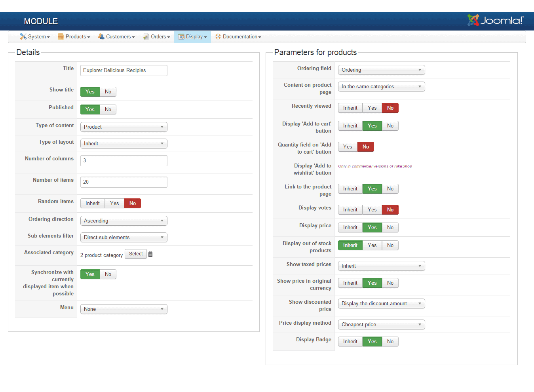Click the trash icon next to Associated category
Viewport: 534px width, 392px height.
click(x=150, y=254)
